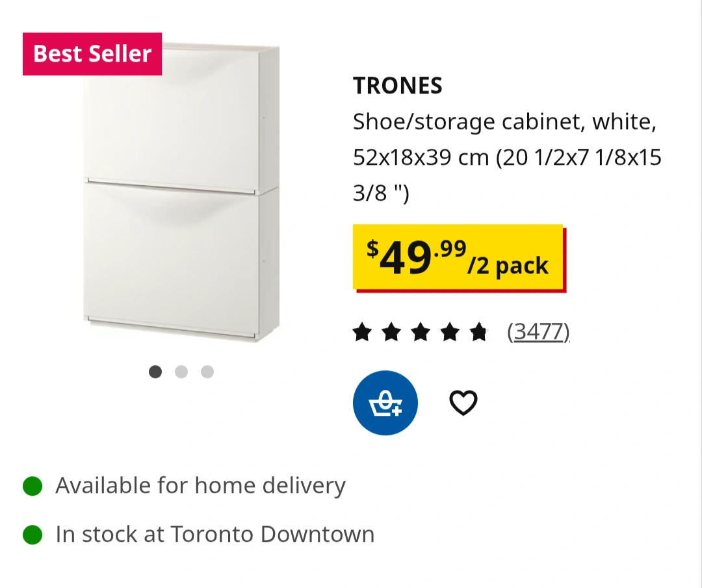The image size is (702, 588).
Task: Switch to the second carousel image dot
Action: [181, 372]
